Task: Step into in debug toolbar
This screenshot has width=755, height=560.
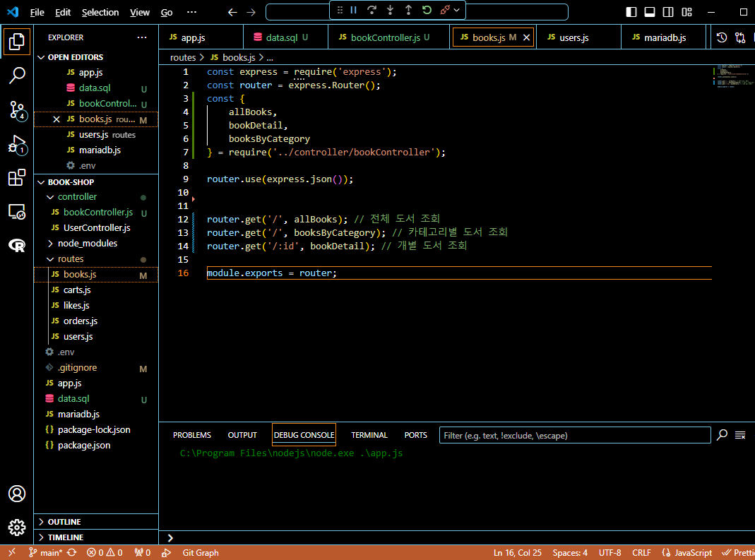Action: 390,10
